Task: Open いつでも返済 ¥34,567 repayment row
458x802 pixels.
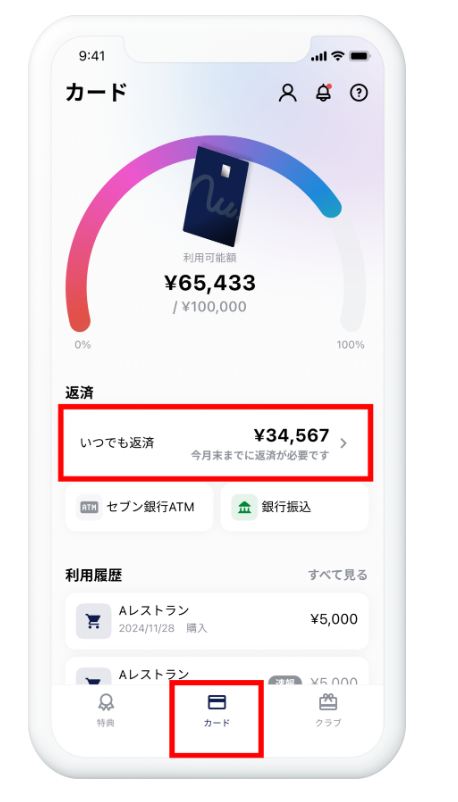Action: pos(215,443)
